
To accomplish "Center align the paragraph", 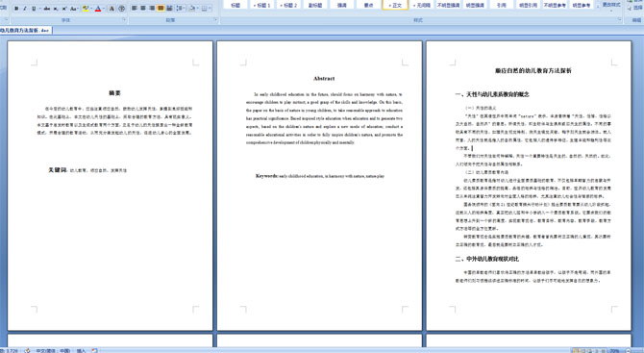I will pyautogui.click(x=143, y=8).
